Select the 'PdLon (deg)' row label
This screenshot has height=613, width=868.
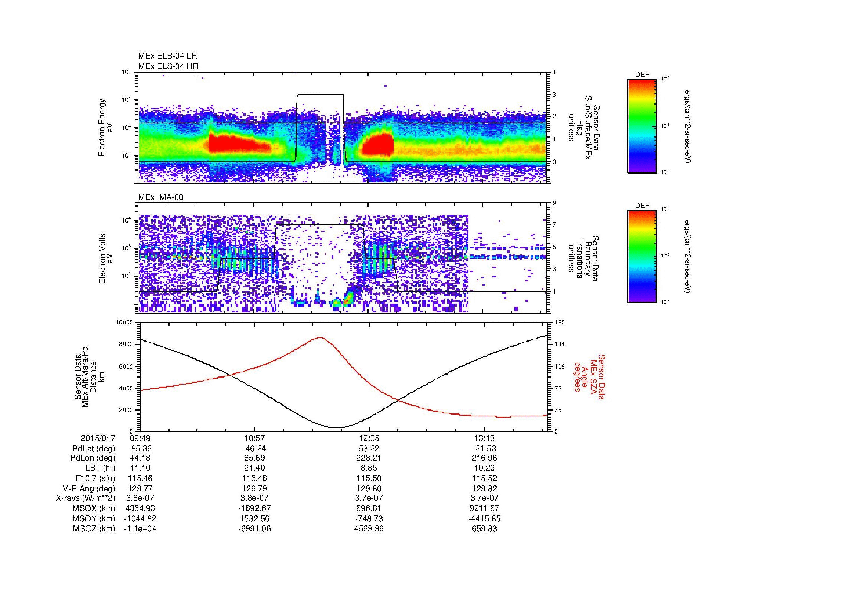(x=93, y=458)
